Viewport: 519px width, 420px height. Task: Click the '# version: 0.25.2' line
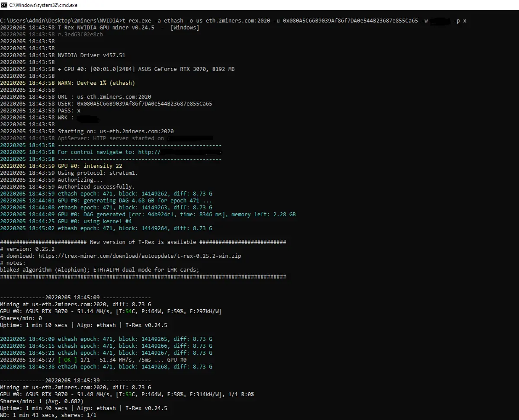[x=27, y=249]
